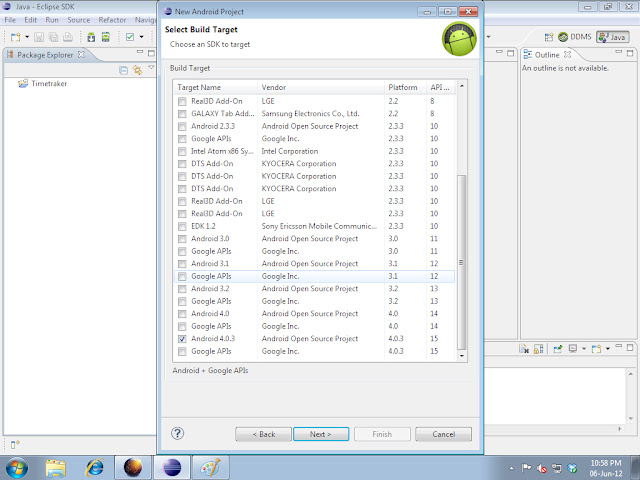This screenshot has height=480, width=640.
Task: Check Google APIs with API level 15
Action: tap(182, 351)
